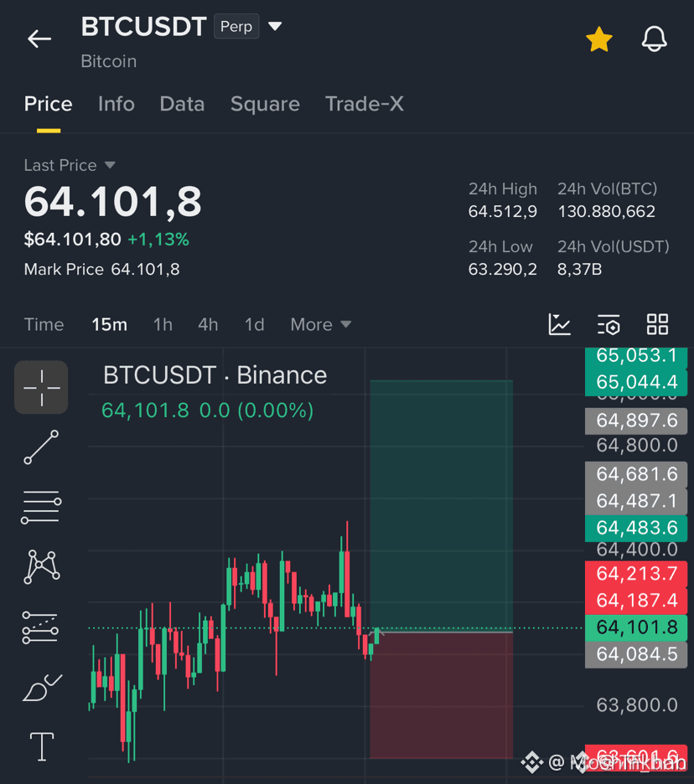Open price alert bell icon
This screenshot has width=694, height=784.
point(654,39)
